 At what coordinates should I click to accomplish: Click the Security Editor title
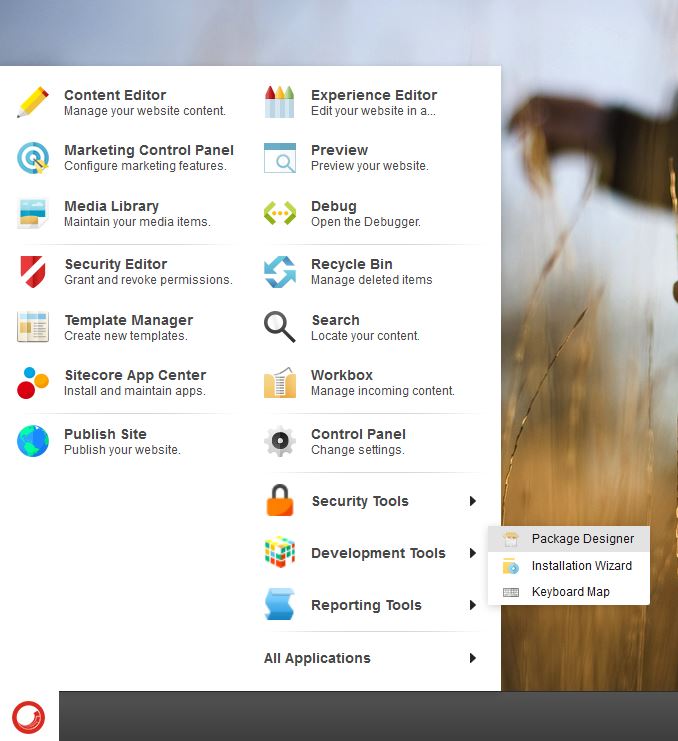click(116, 264)
